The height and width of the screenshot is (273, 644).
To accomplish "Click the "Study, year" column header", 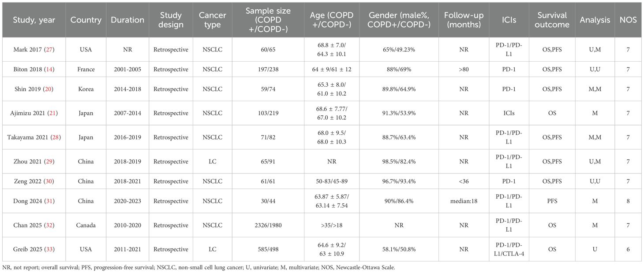I will (x=34, y=20).
